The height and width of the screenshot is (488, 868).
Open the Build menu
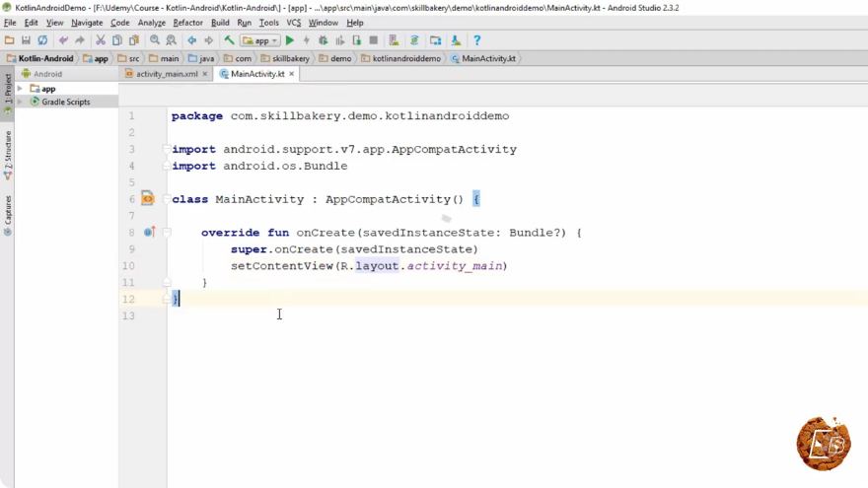point(220,23)
